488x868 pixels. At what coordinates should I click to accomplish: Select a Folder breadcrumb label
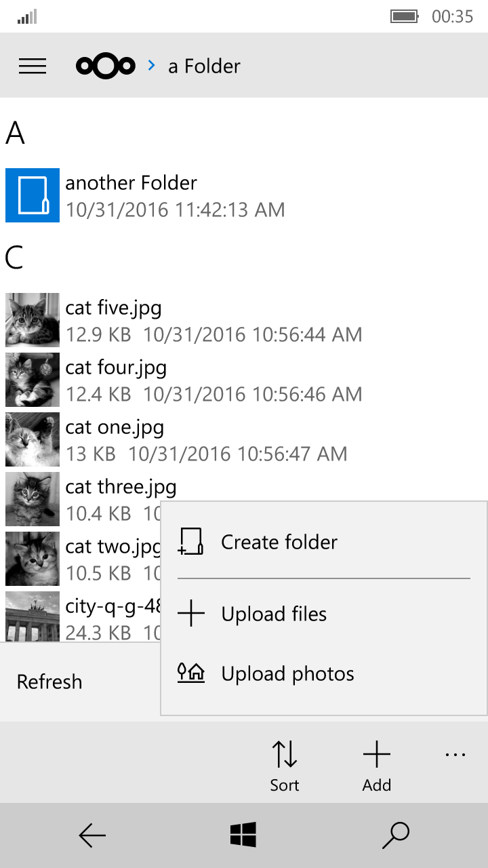click(x=204, y=66)
